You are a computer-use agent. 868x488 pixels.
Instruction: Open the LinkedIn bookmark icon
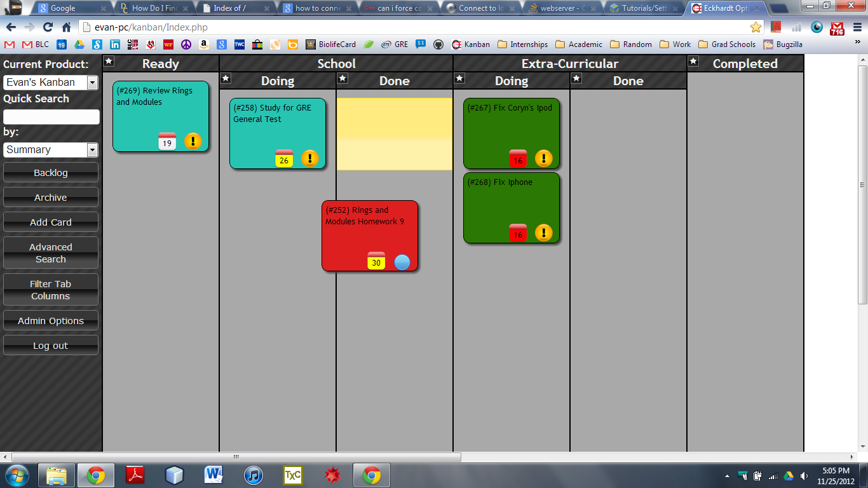click(115, 44)
